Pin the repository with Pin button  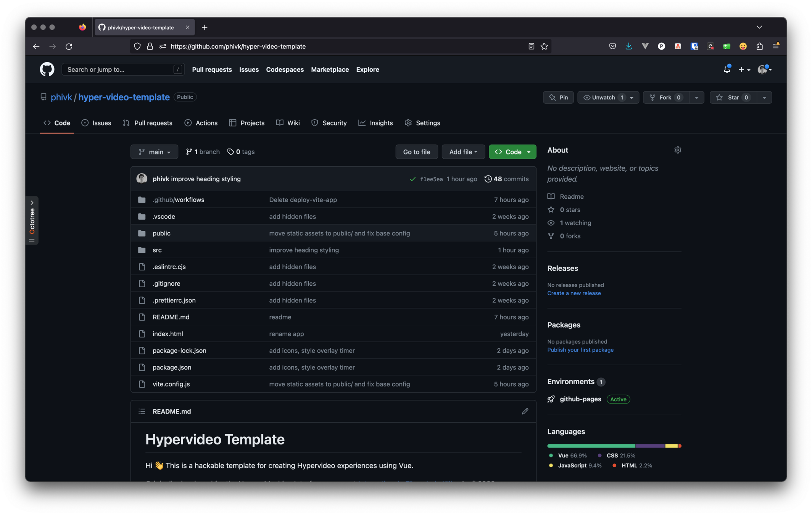pos(558,97)
